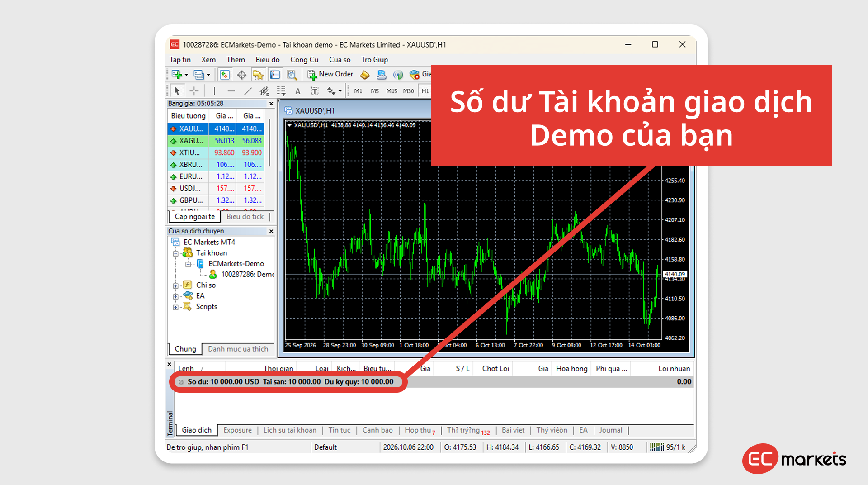Viewport: 868px width, 485px height.
Task: Open the Strategy Tester magnifier icon
Action: pos(292,75)
